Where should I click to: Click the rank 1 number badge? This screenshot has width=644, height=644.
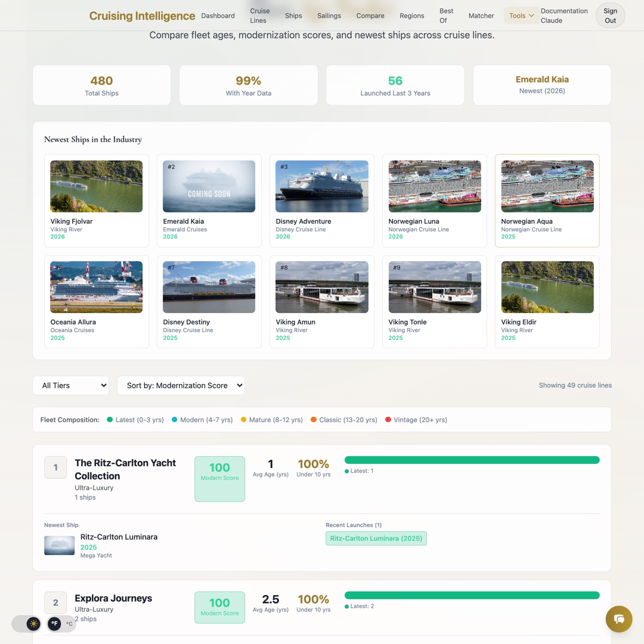55,467
